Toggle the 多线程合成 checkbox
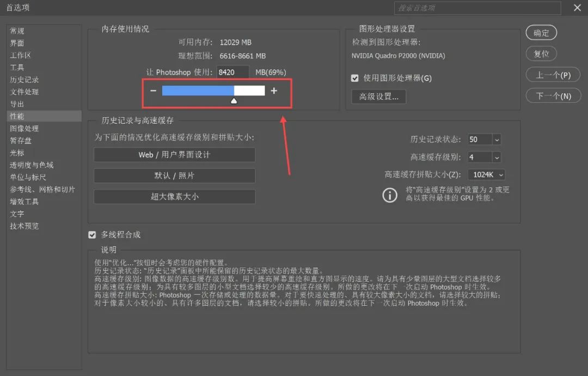This screenshot has height=376, width=588. tap(92, 234)
